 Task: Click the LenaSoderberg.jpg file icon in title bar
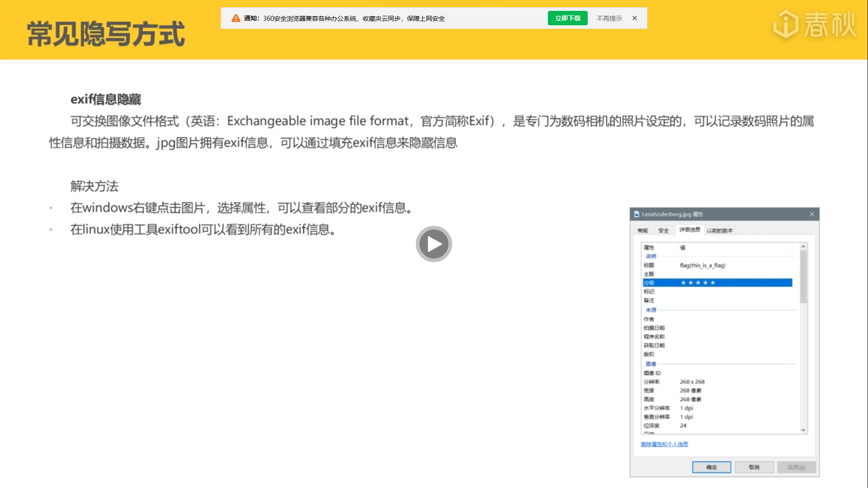pos(637,214)
